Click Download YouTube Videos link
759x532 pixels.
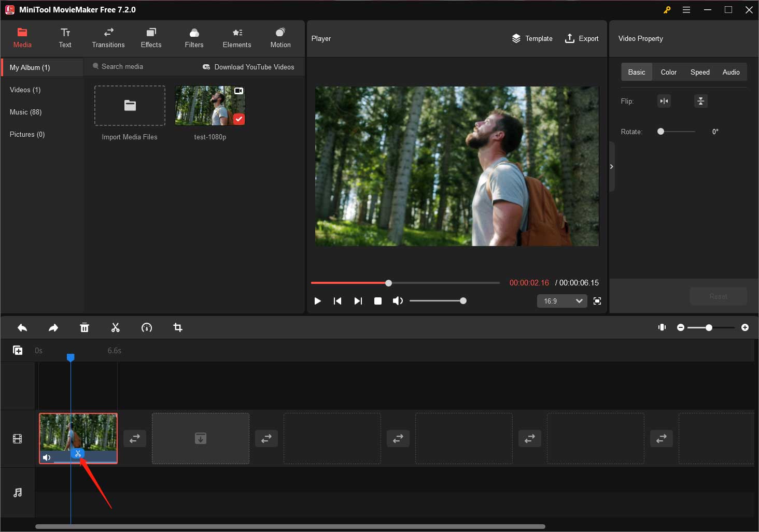248,67
